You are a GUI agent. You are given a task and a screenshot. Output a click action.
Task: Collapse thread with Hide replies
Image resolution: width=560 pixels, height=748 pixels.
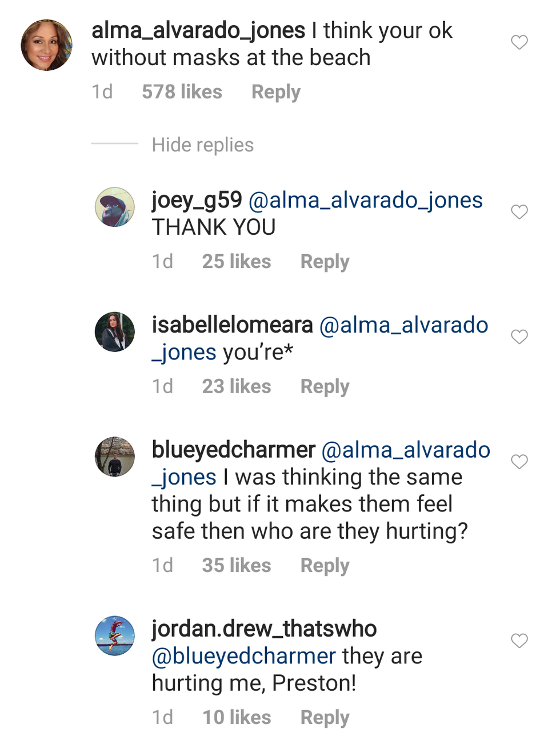coord(202,145)
